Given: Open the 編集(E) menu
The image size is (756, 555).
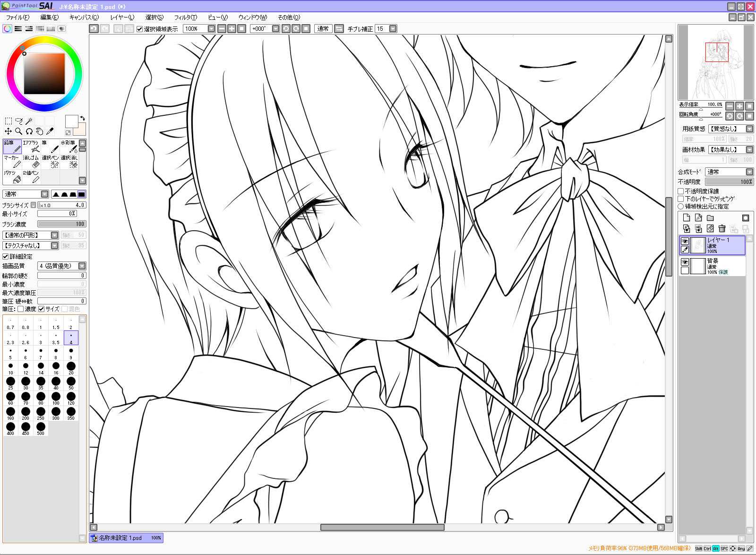Looking at the screenshot, I should [50, 17].
